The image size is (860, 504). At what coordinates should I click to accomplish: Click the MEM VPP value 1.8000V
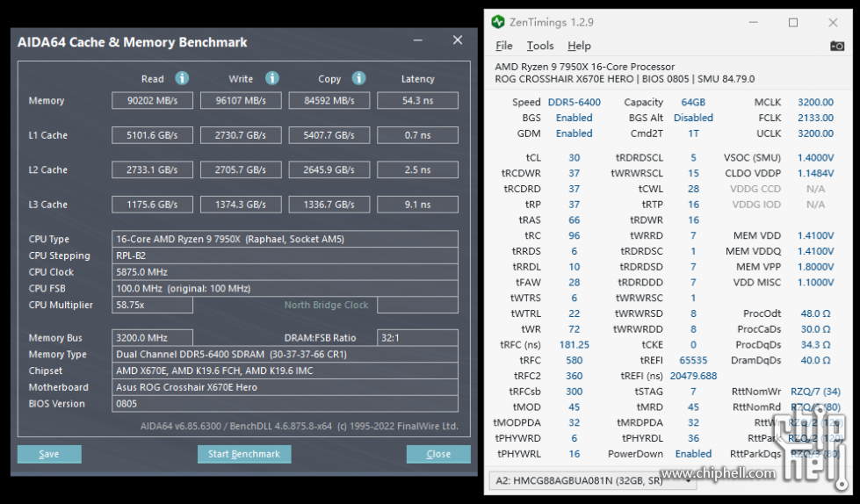pyautogui.click(x=815, y=267)
